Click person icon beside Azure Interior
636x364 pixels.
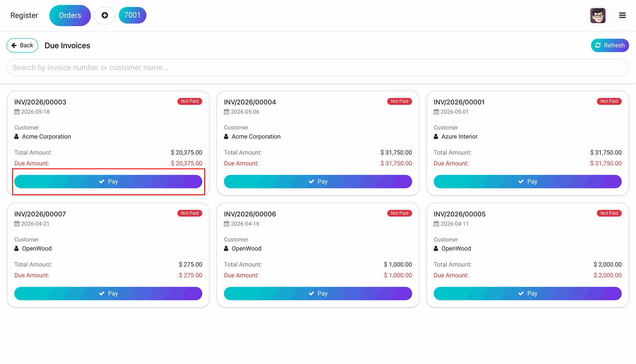point(436,136)
